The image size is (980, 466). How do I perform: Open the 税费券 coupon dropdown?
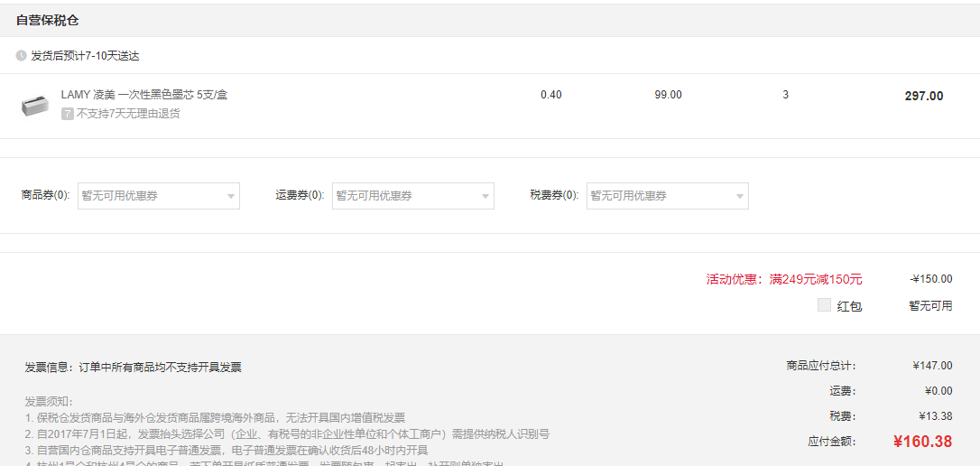tap(668, 196)
